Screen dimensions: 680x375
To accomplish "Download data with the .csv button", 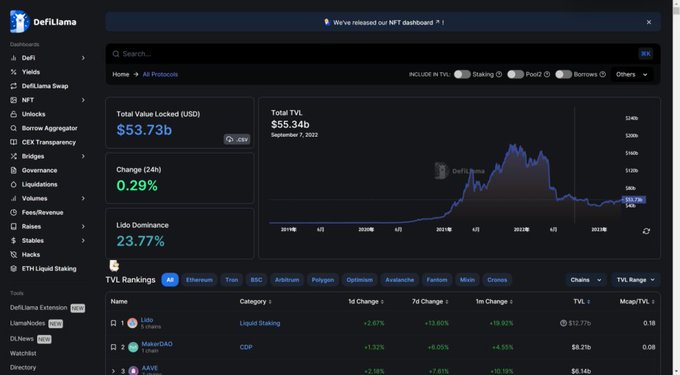I will pyautogui.click(x=237, y=139).
